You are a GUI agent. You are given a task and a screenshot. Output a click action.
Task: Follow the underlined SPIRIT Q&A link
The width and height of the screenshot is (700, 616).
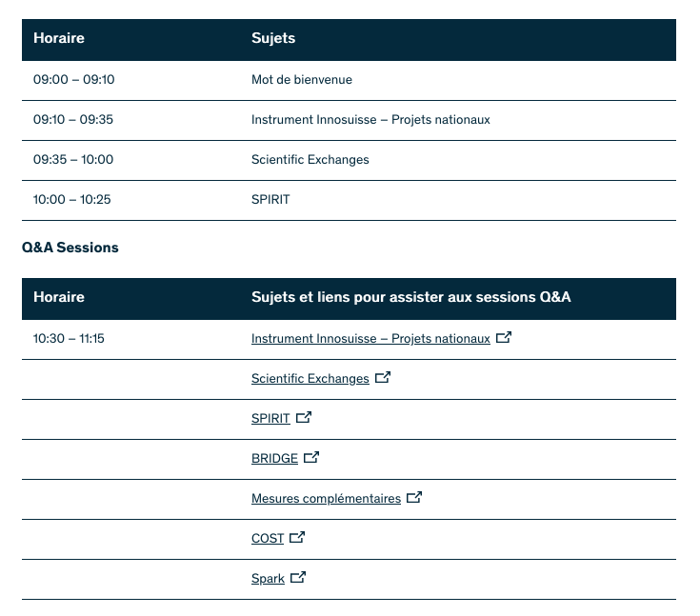coord(270,419)
